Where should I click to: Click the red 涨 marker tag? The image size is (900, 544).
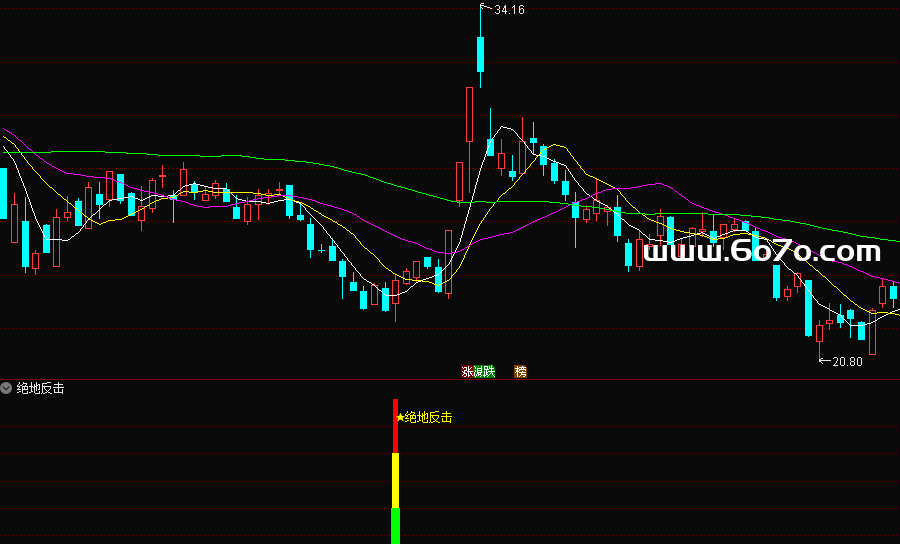click(466, 371)
